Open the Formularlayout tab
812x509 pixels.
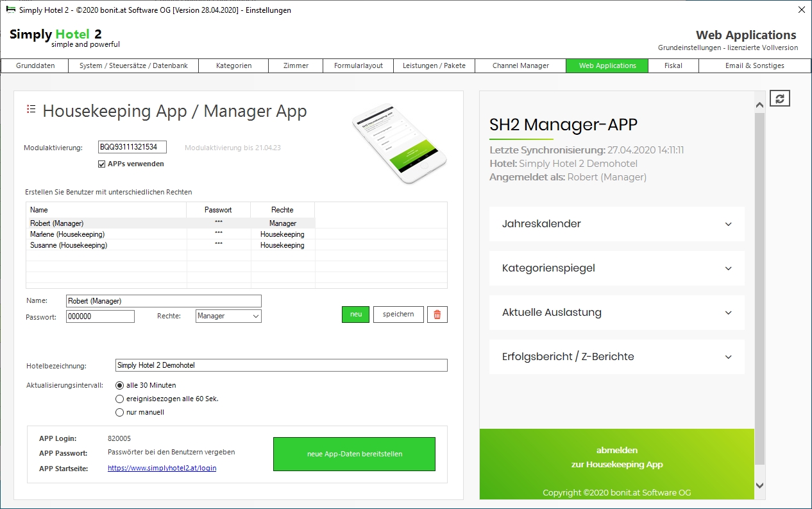click(x=358, y=65)
